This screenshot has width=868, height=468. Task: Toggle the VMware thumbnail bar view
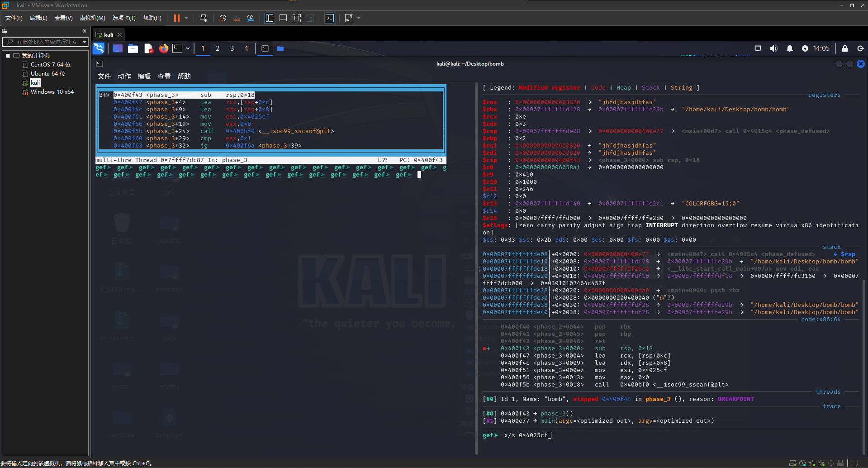[x=283, y=18]
